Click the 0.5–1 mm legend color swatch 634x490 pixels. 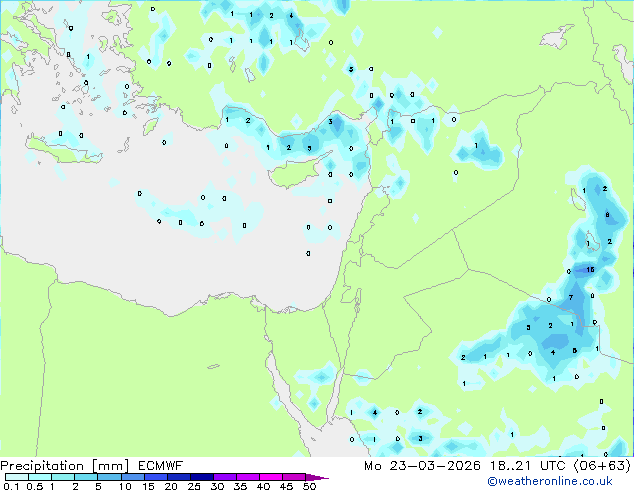(40, 477)
